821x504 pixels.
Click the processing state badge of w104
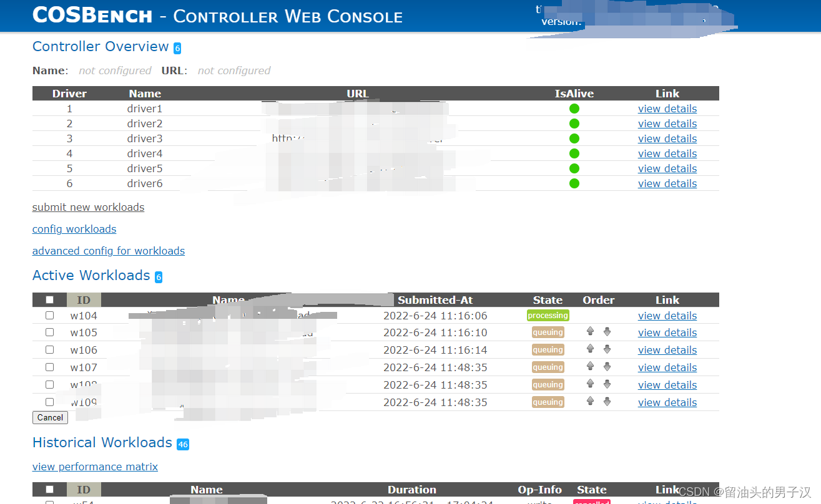click(548, 315)
